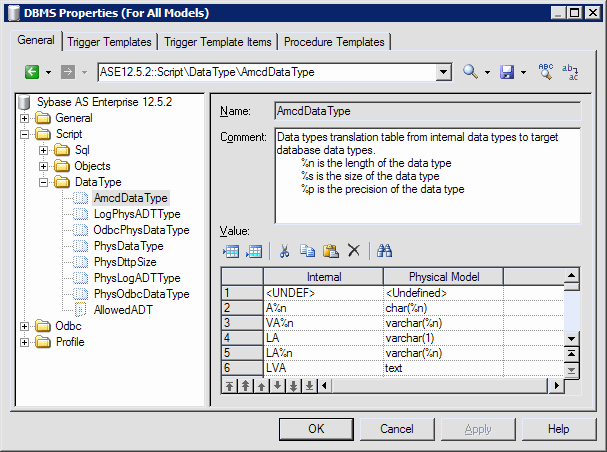This screenshot has height=452, width=607.
Task: Open the Save icon dropdown arrow
Action: point(523,72)
